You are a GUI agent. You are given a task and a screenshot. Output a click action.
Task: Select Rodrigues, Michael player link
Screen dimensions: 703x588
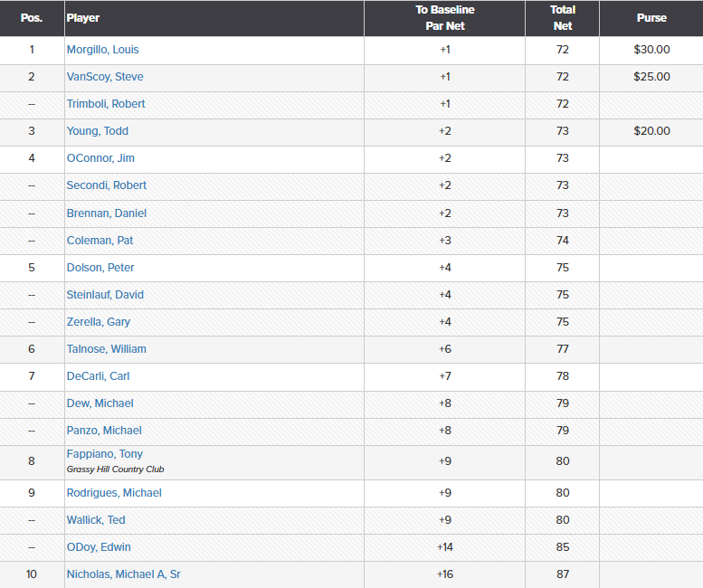[114, 493]
